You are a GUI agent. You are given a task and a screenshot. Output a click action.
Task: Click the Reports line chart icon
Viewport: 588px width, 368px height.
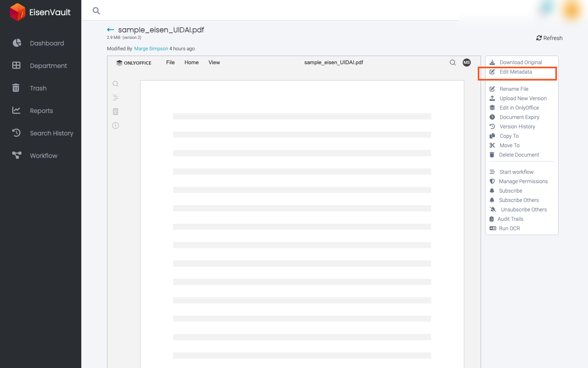click(16, 110)
